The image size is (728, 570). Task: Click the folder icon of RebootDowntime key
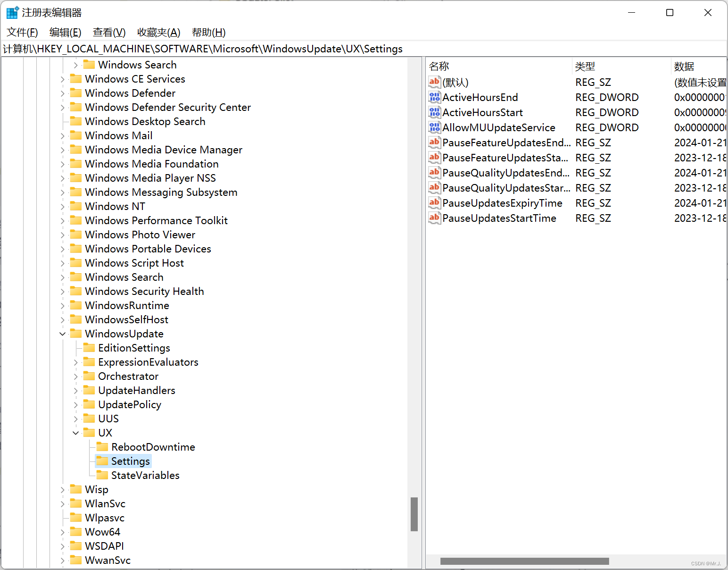(x=102, y=446)
